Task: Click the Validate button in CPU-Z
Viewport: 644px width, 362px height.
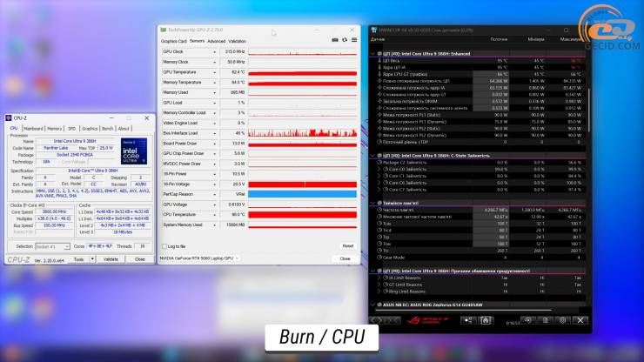Action: pyautogui.click(x=111, y=259)
